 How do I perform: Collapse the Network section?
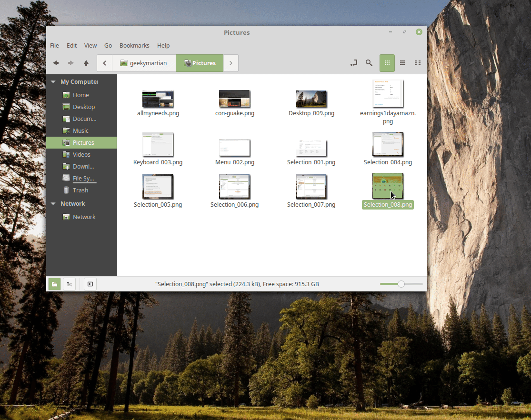(53, 204)
